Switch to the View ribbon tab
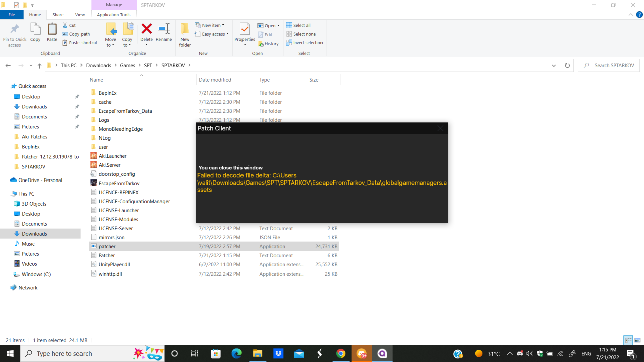This screenshot has height=362, width=644. (x=80, y=15)
